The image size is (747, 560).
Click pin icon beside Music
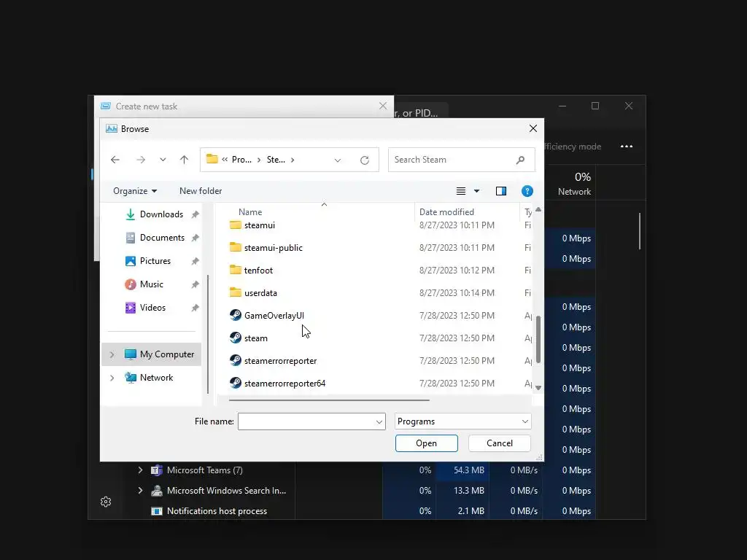(195, 285)
